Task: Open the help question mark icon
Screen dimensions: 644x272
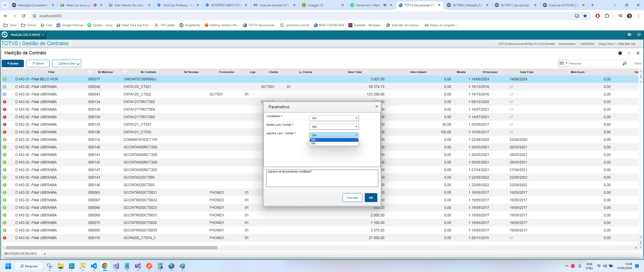Action: 639,35
